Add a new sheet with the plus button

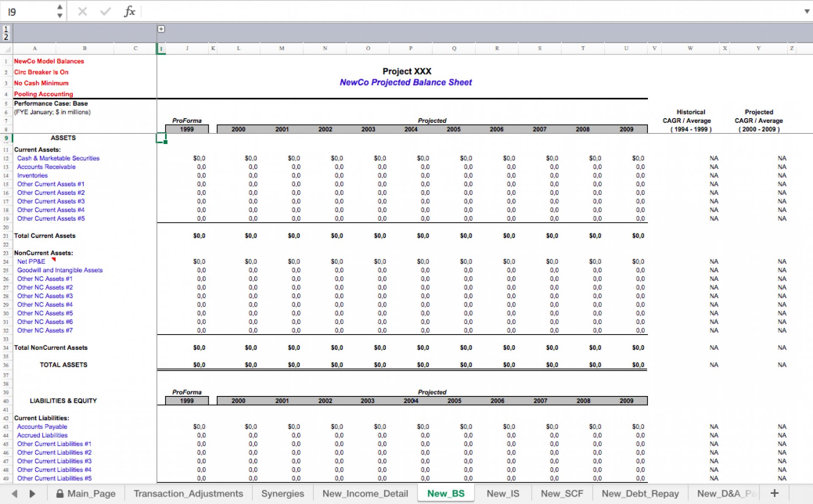774,493
